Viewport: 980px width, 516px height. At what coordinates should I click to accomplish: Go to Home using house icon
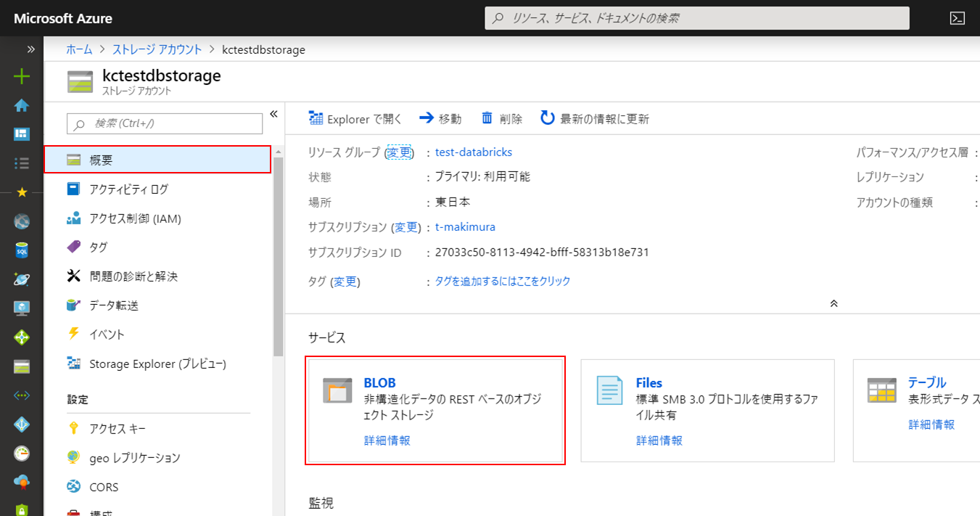pyautogui.click(x=22, y=105)
